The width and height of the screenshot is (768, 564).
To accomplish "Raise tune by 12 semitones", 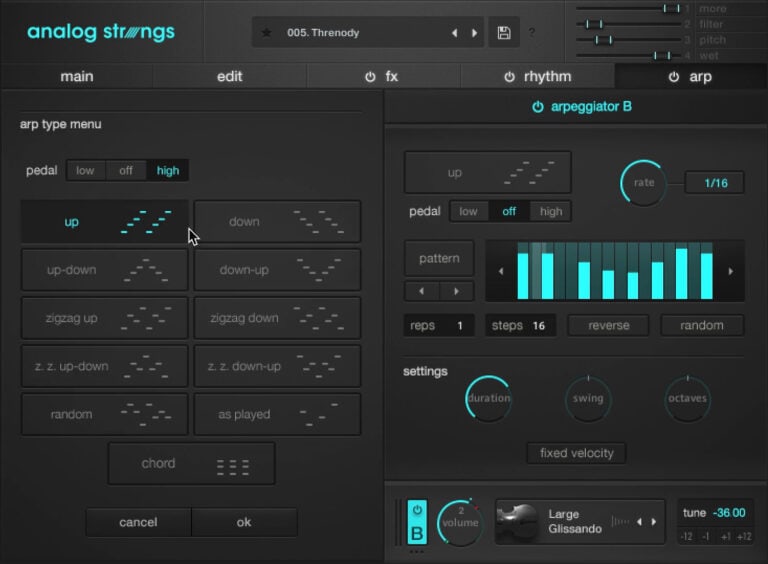I will 744,537.
